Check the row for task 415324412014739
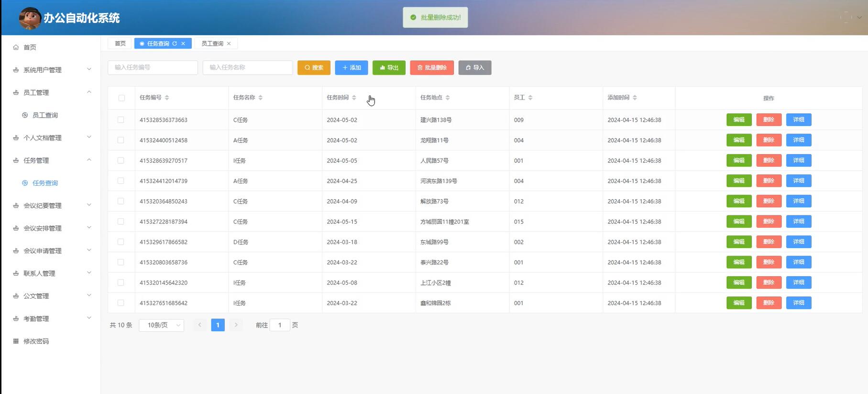This screenshot has width=868, height=394. tap(121, 181)
